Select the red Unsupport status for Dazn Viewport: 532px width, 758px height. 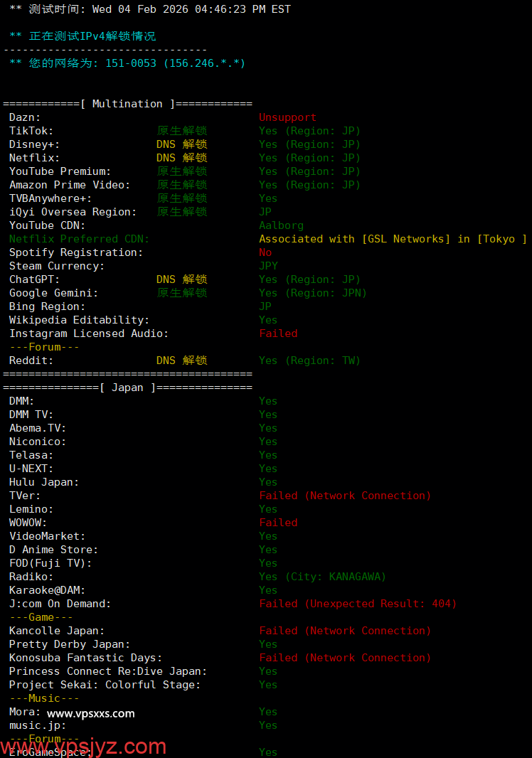[287, 117]
